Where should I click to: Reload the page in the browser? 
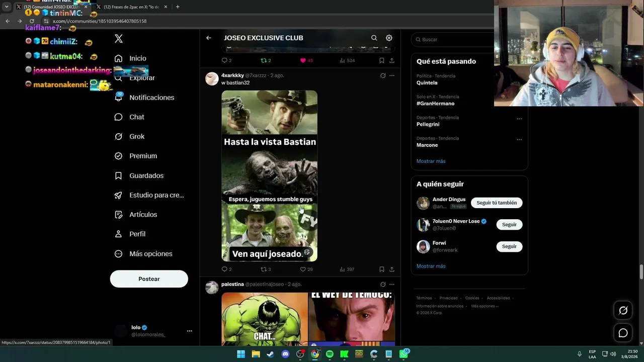pos(32,21)
